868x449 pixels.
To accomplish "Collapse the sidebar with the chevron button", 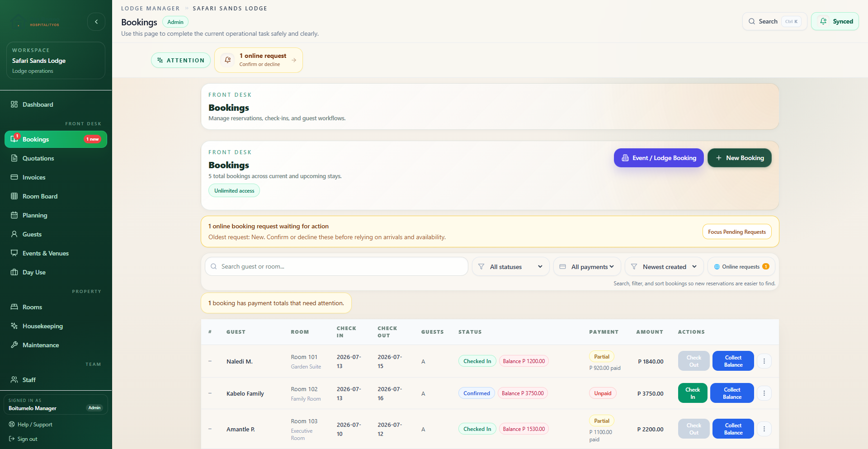I will (x=96, y=22).
